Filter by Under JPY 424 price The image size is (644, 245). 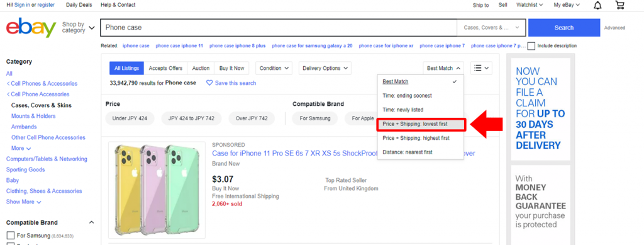click(x=130, y=118)
